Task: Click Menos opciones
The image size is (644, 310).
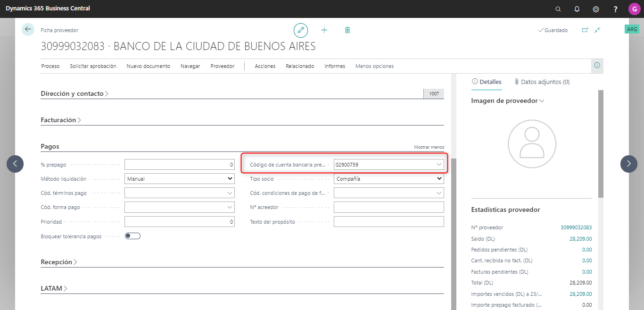Action: point(374,66)
